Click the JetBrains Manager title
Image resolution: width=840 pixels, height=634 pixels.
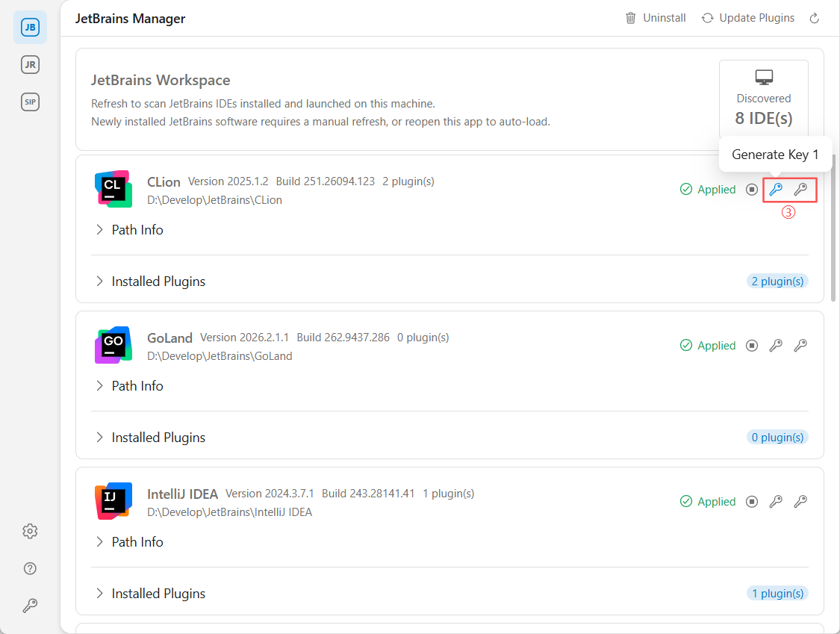tap(130, 19)
